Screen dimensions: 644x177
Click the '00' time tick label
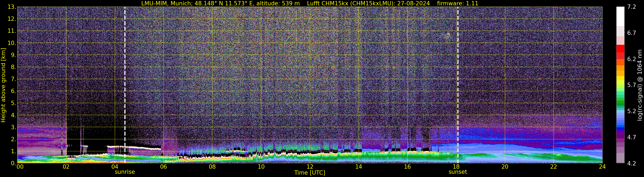tap(20, 167)
